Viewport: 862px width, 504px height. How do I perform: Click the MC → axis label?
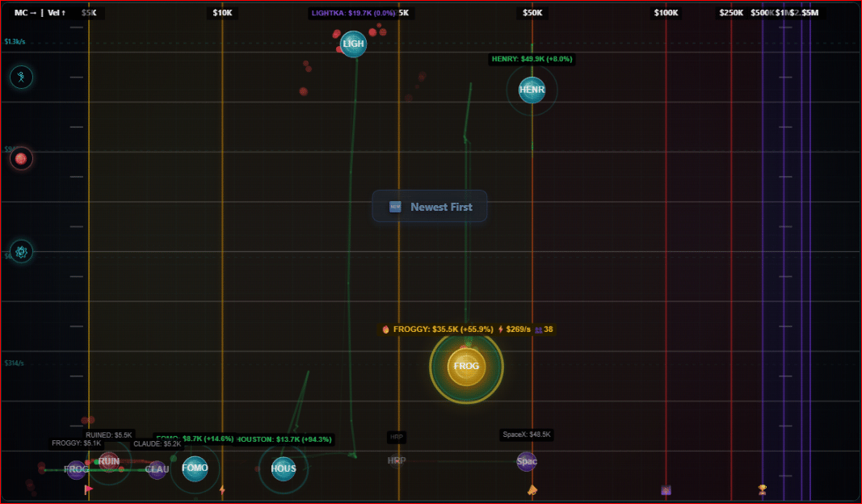click(25, 13)
